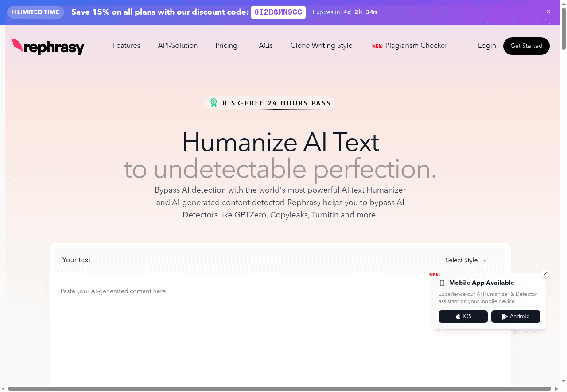Open the FAQs section link
Image resolution: width=567 pixels, height=392 pixels.
[264, 46]
